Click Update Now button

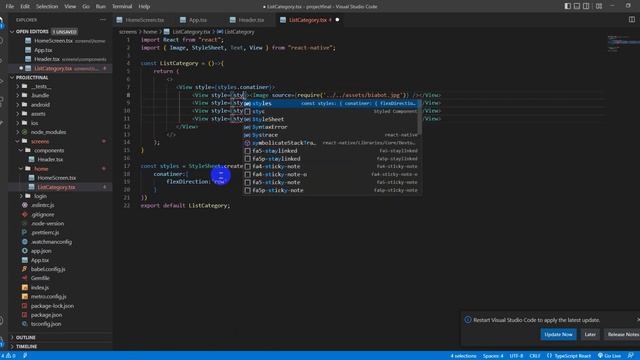(558, 334)
